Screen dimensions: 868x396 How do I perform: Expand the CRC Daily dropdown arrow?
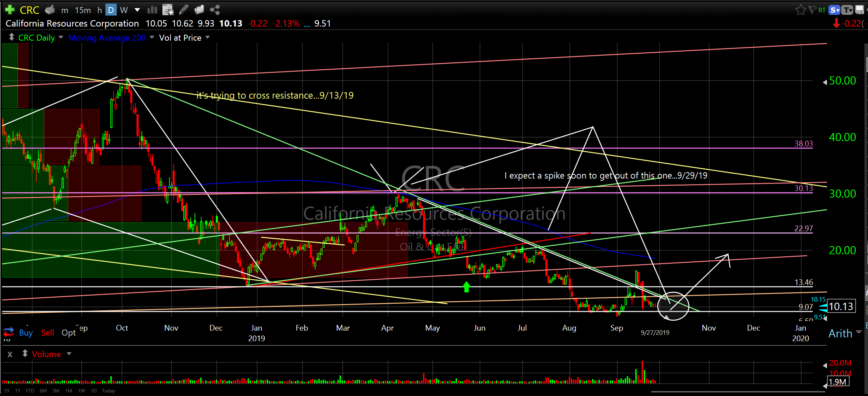pos(61,37)
